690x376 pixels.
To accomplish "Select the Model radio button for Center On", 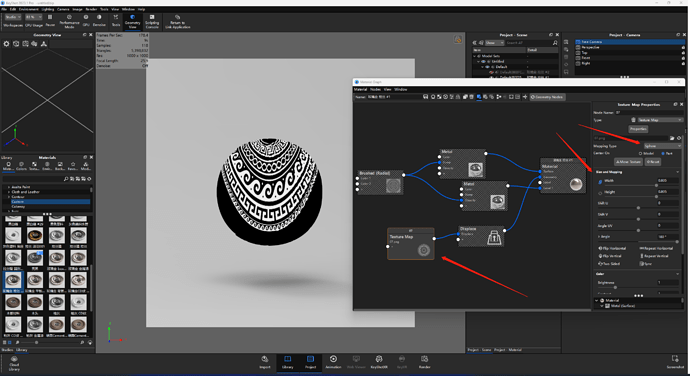I will (640, 153).
